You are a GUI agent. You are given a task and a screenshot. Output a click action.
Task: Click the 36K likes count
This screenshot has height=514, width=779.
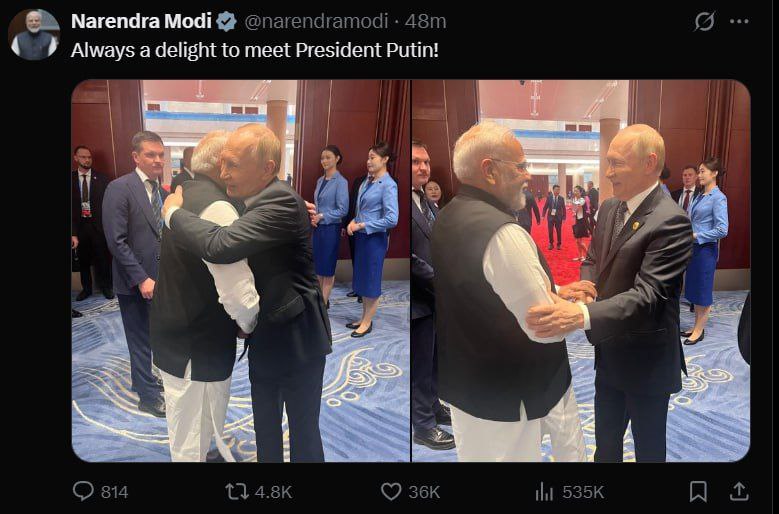pos(424,492)
